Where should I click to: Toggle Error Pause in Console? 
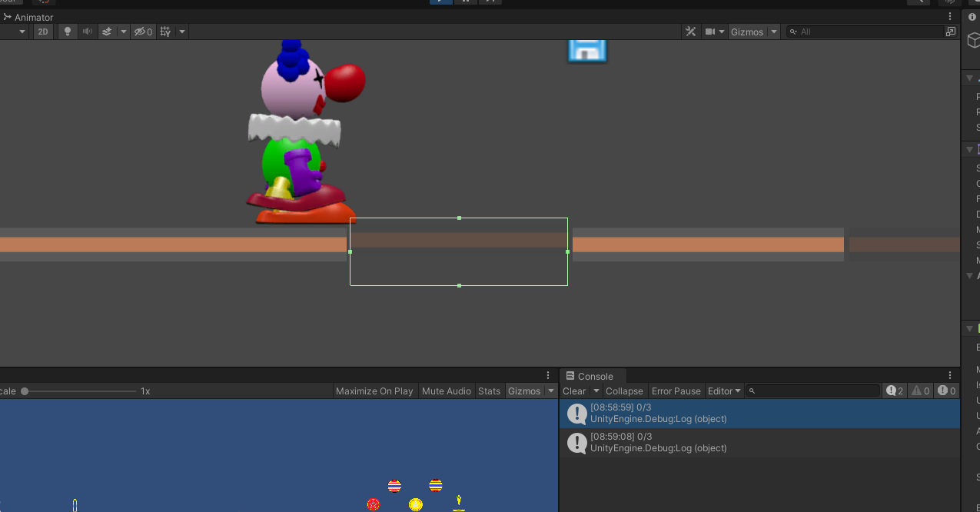tap(676, 391)
